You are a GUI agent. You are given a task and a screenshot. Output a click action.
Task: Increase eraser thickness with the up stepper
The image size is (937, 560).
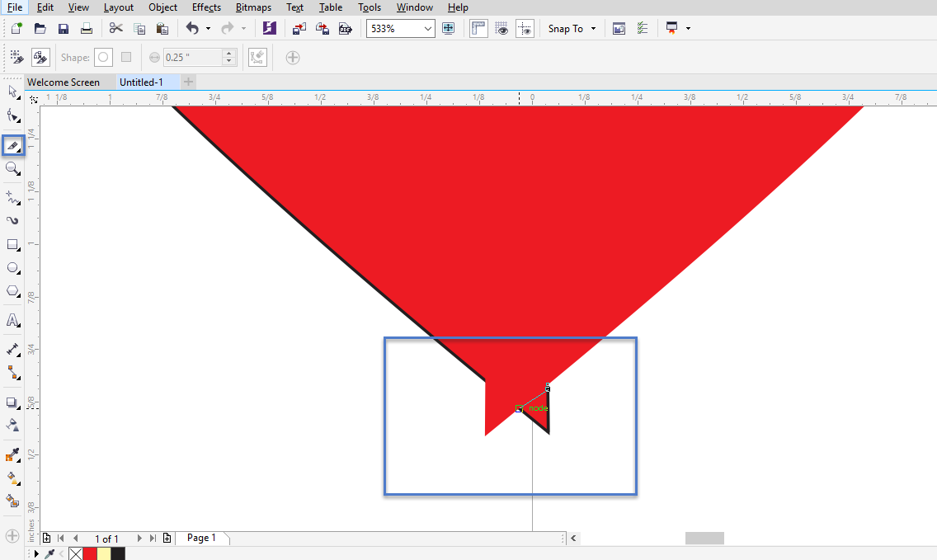coord(228,53)
